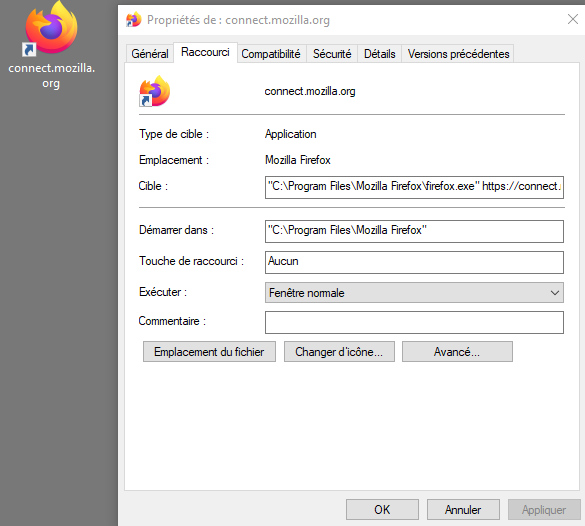Focus the Touche de raccourci field

point(414,262)
